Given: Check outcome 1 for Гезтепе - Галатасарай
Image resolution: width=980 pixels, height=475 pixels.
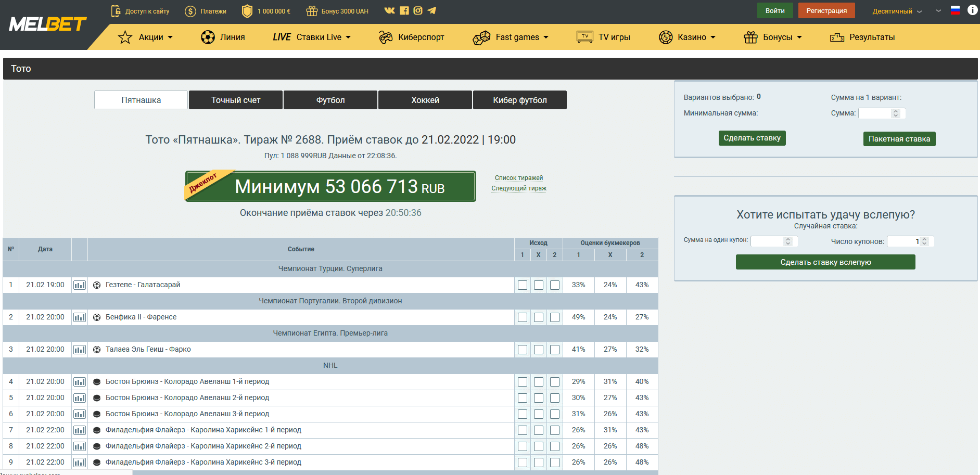Looking at the screenshot, I should tap(523, 285).
